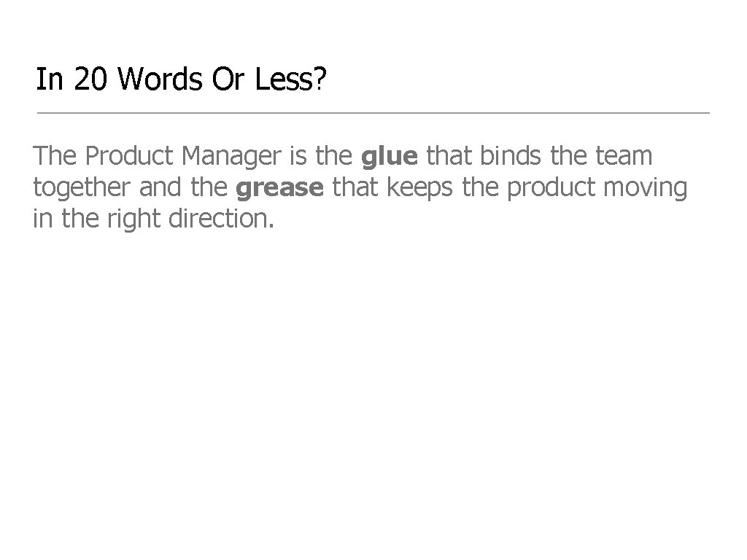Screen dimensions: 747x560
Task: Click the word 'together' starting the second line
Action: click(x=82, y=189)
